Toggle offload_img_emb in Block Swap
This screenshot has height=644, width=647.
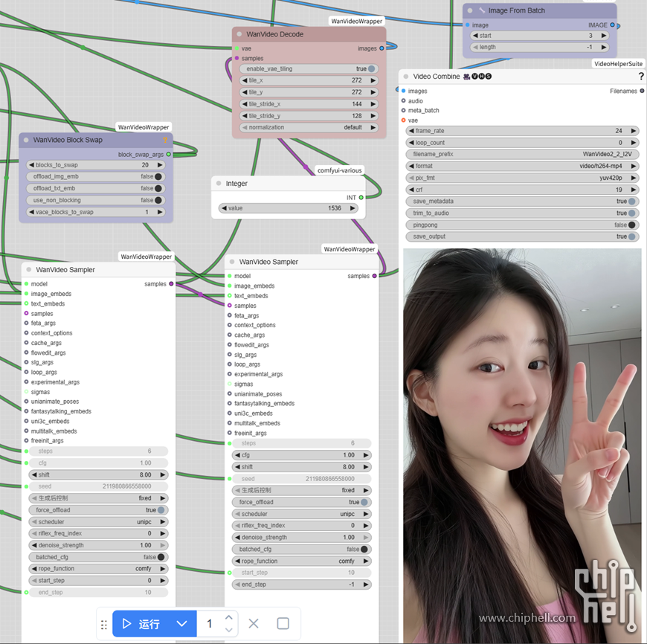(96, 176)
